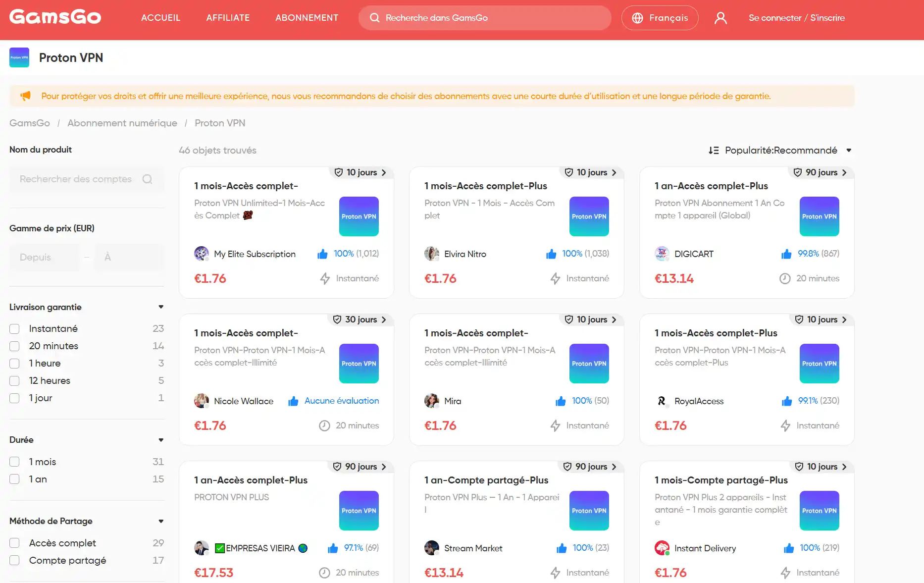
Task: Open the user account icon
Action: (720, 18)
